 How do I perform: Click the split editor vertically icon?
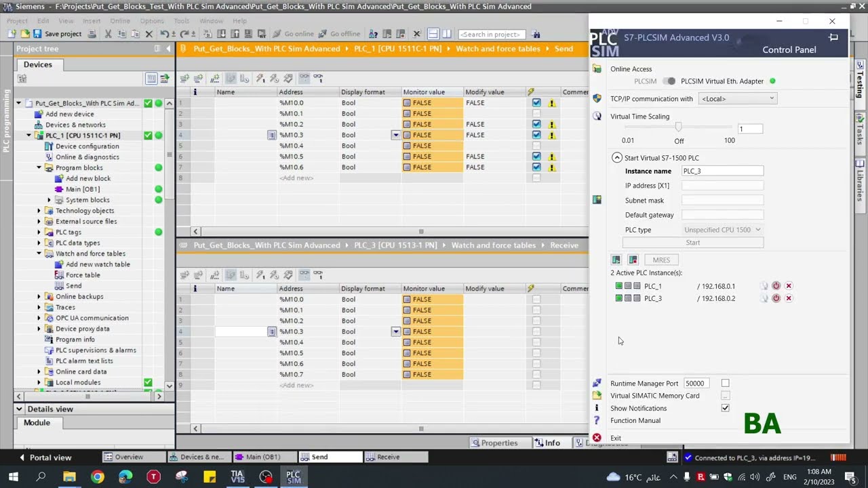(x=448, y=34)
